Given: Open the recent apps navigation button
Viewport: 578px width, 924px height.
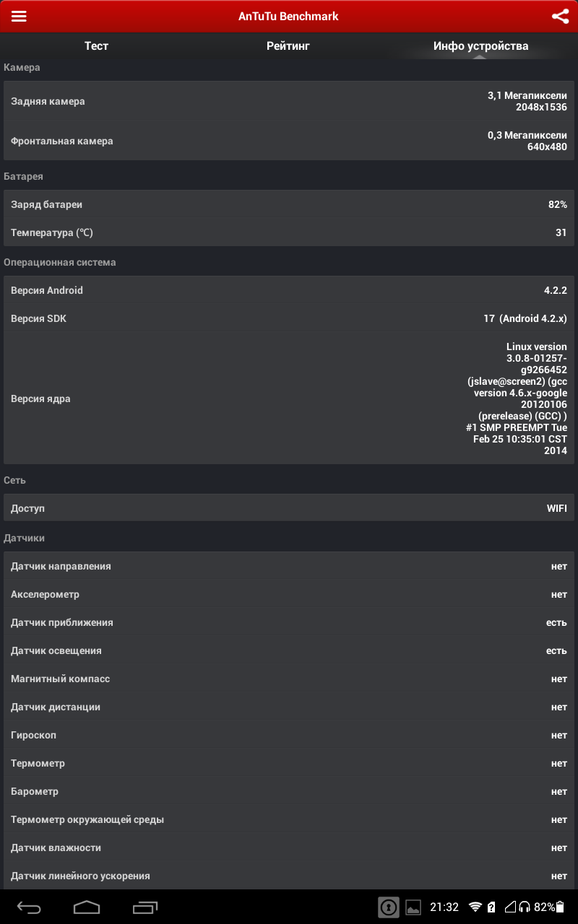Looking at the screenshot, I should click(145, 907).
